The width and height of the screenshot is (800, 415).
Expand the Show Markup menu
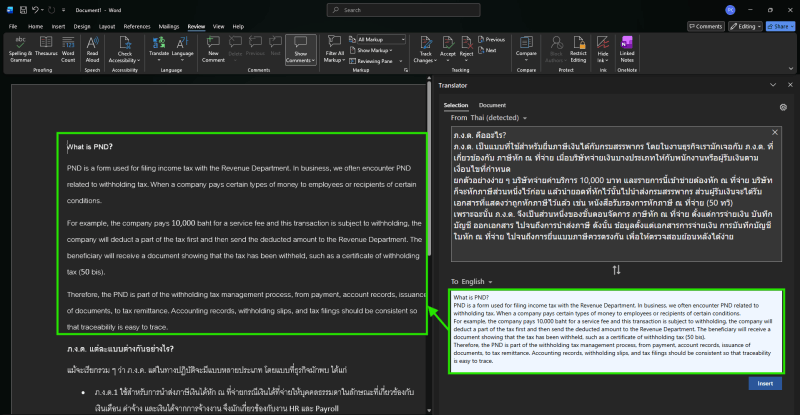coord(371,50)
